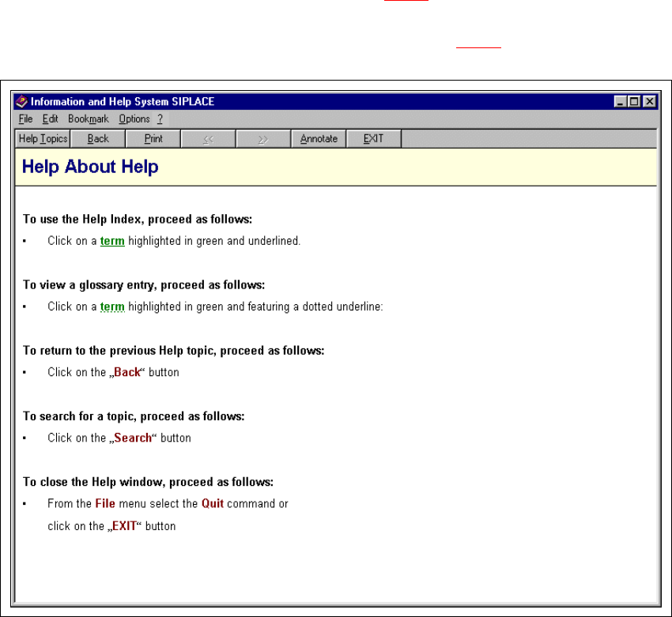Click the 'To view a glossary entry' heading

click(144, 285)
